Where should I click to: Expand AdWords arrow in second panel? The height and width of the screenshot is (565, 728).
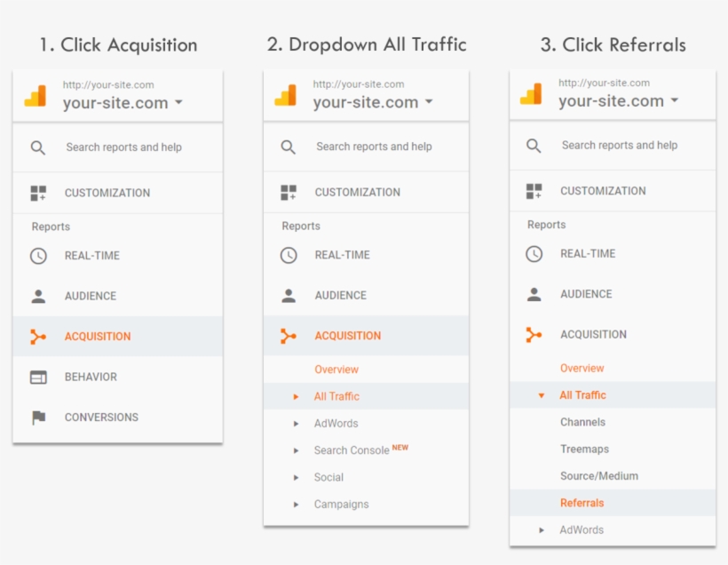[x=296, y=424]
